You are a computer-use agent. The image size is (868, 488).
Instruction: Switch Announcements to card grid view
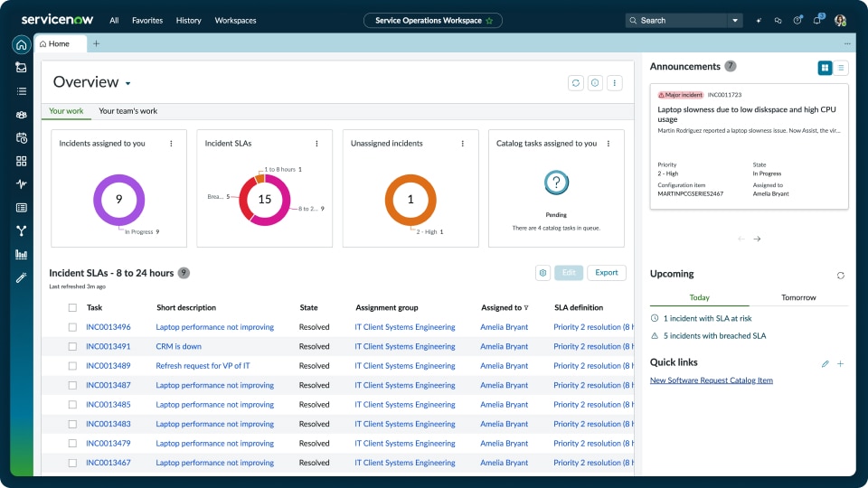coord(825,68)
